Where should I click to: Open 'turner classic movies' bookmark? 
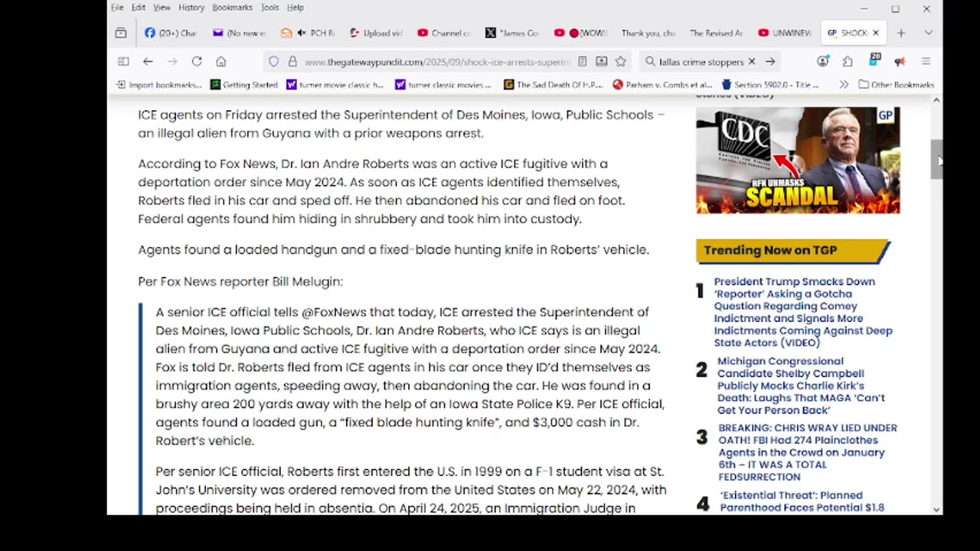click(444, 85)
